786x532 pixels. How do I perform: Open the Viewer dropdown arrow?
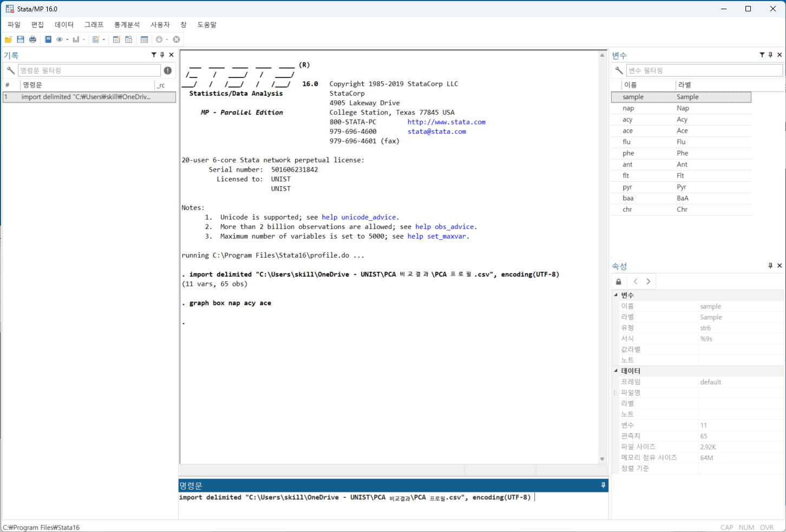point(67,40)
